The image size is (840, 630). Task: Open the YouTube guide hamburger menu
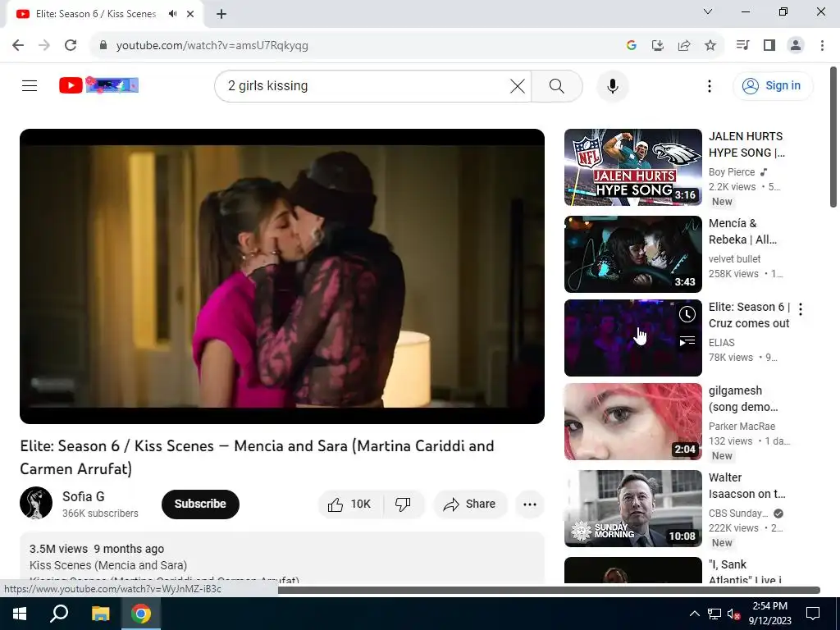point(30,85)
